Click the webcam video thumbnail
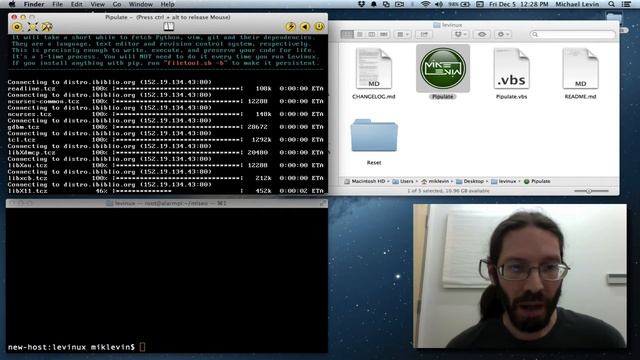The image size is (640, 360). (520, 276)
